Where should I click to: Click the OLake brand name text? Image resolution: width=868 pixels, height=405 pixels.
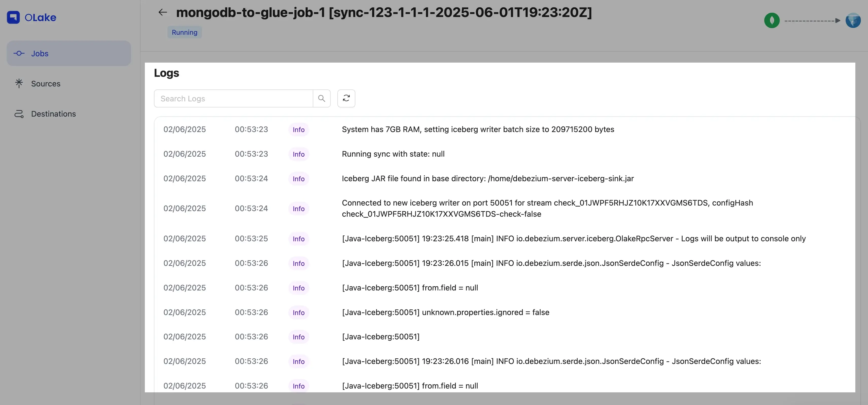40,17
